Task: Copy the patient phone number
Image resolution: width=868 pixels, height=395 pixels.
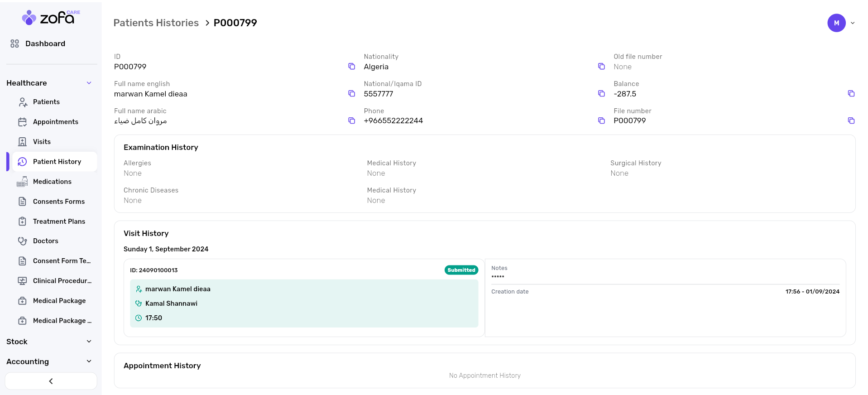Action: 601,120
